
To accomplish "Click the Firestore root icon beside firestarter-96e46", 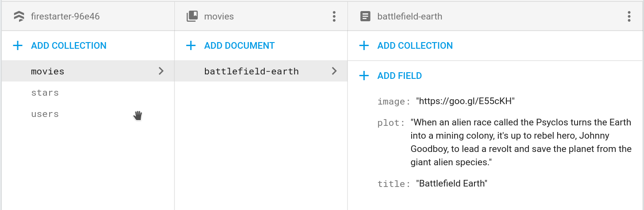I will (x=19, y=17).
